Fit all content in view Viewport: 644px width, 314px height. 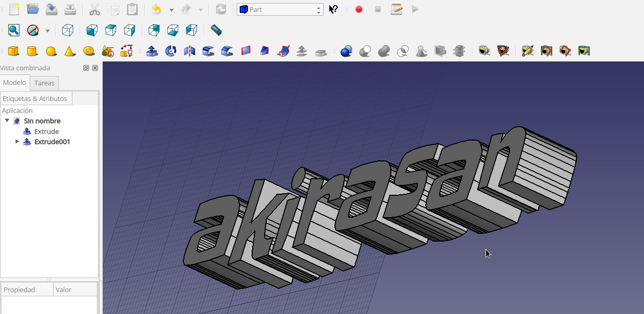(14, 30)
